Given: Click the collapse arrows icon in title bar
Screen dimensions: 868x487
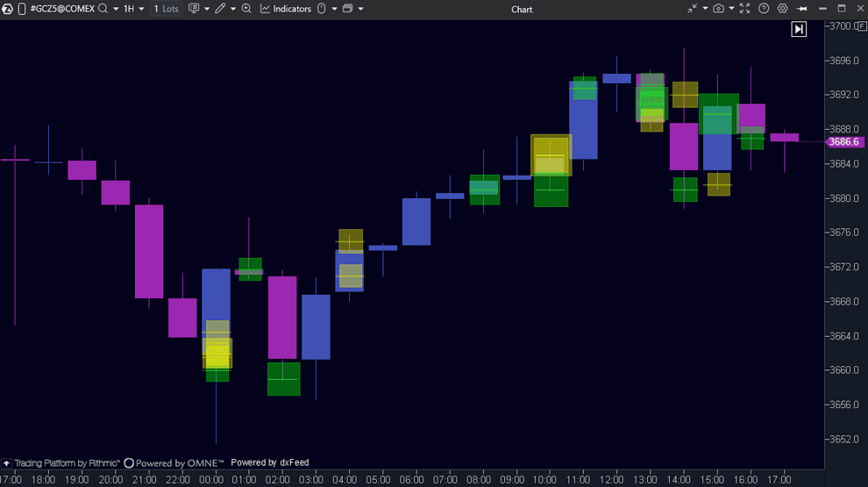Looking at the screenshot, I should click(693, 9).
